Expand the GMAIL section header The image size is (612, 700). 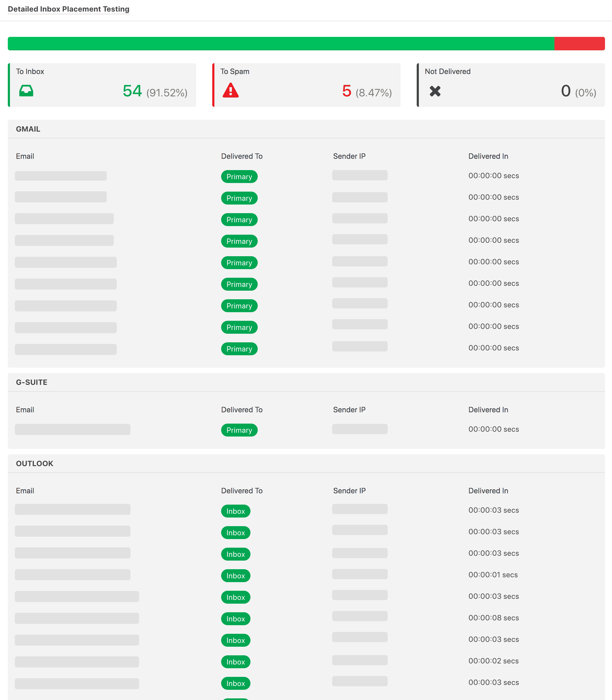(28, 129)
